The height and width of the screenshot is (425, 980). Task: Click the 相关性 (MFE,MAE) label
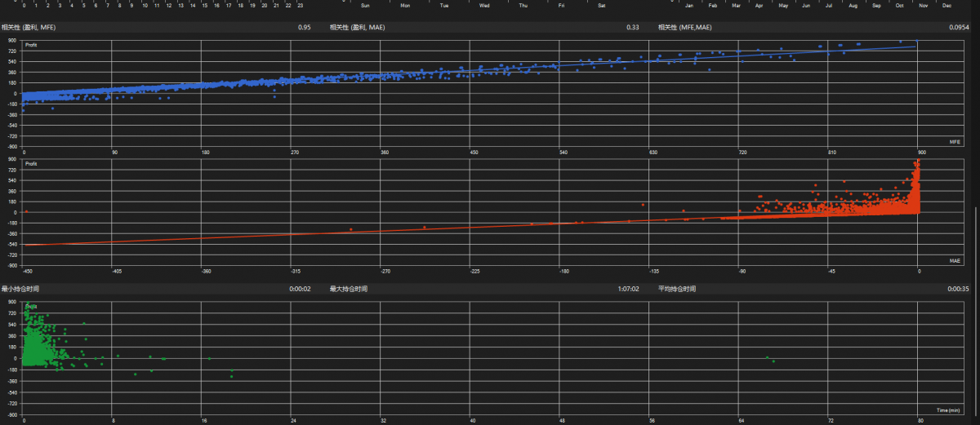[685, 28]
